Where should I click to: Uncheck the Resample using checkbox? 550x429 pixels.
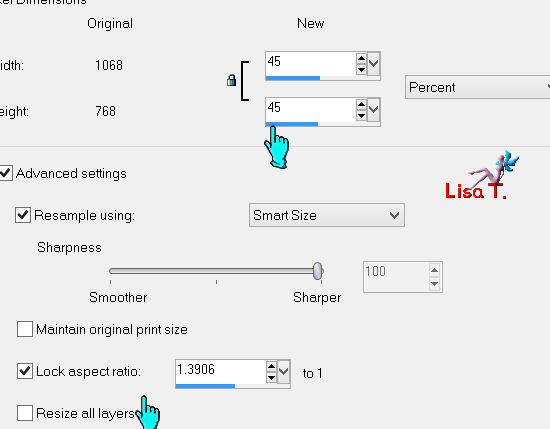pos(23,215)
